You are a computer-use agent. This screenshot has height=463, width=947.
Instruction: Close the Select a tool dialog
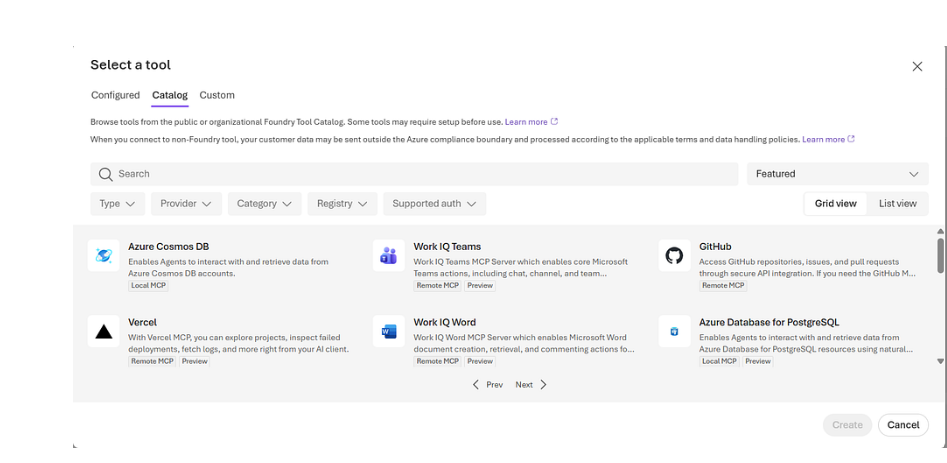click(x=917, y=66)
